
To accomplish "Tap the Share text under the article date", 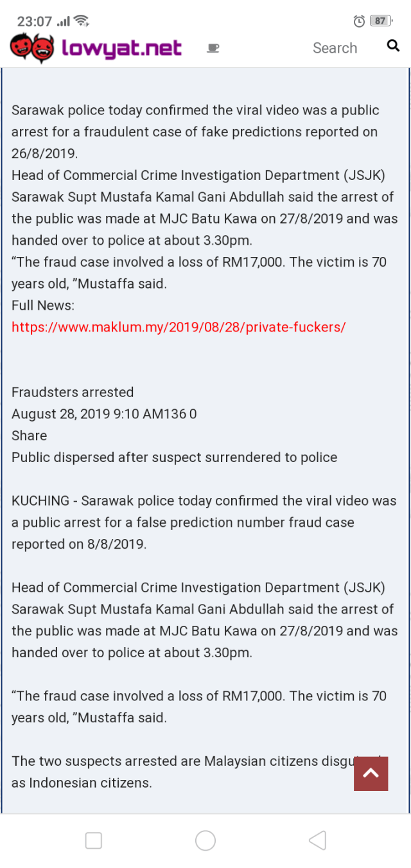I will point(30,436).
